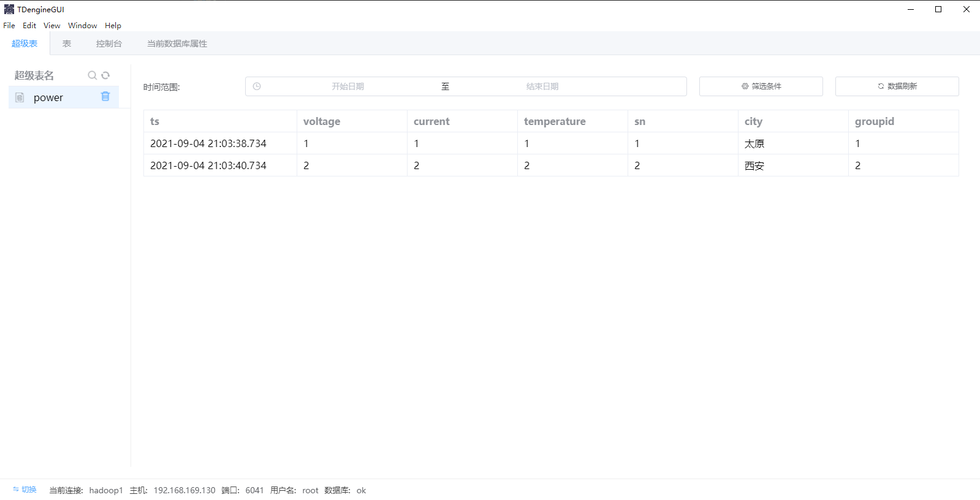Click the 筛选条件 filter button
The width and height of the screenshot is (980, 500).
pyautogui.click(x=761, y=86)
